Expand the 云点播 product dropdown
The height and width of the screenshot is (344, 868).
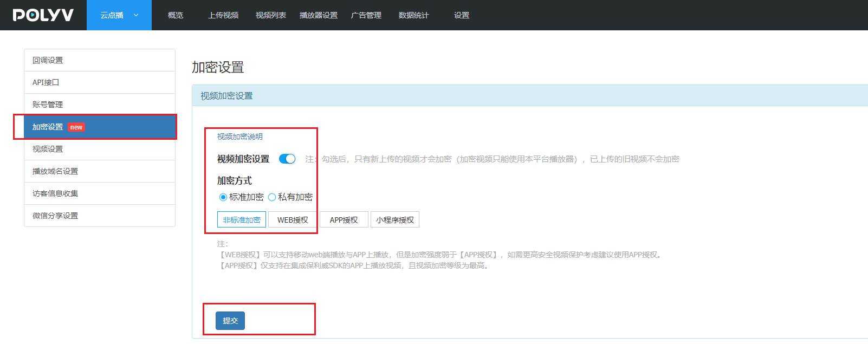[119, 15]
